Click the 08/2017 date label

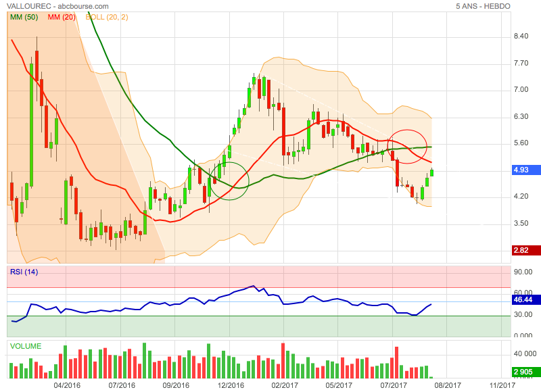[x=448, y=385]
